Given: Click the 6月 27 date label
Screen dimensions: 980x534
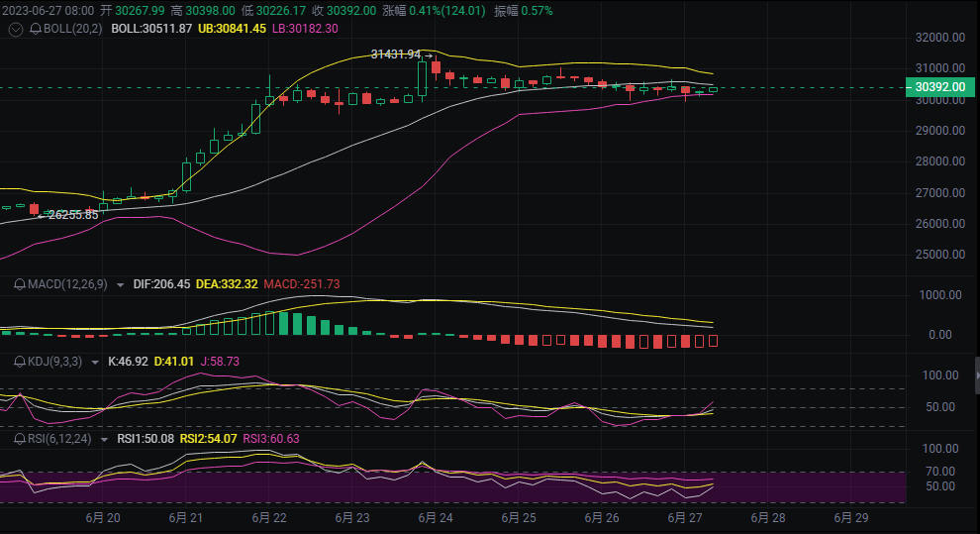Looking at the screenshot, I should pos(685,518).
